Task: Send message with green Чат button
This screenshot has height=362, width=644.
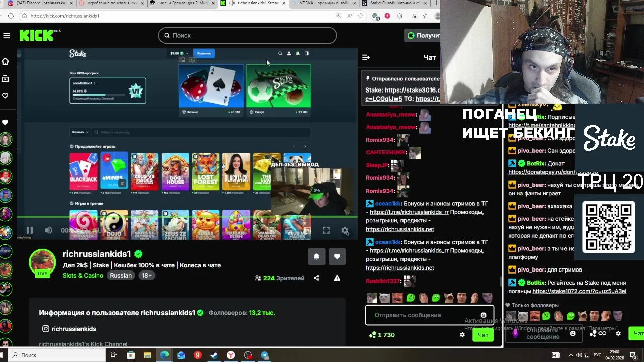Action: [483, 335]
